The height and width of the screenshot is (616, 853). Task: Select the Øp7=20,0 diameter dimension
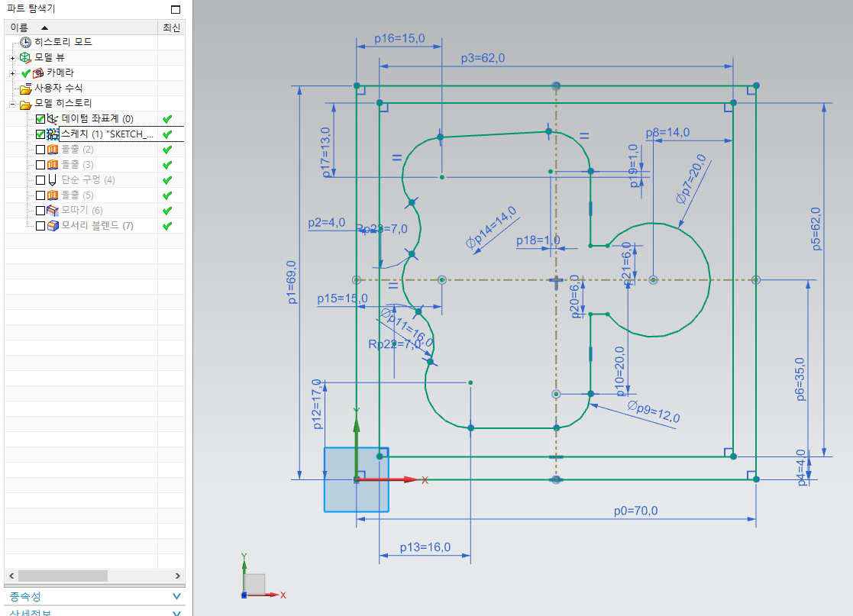(691, 179)
